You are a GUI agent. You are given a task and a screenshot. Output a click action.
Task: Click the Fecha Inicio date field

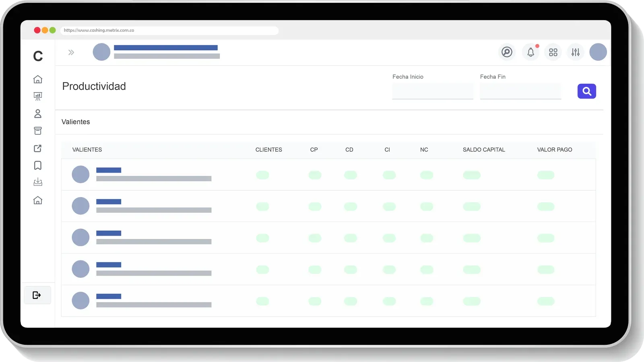click(432, 91)
